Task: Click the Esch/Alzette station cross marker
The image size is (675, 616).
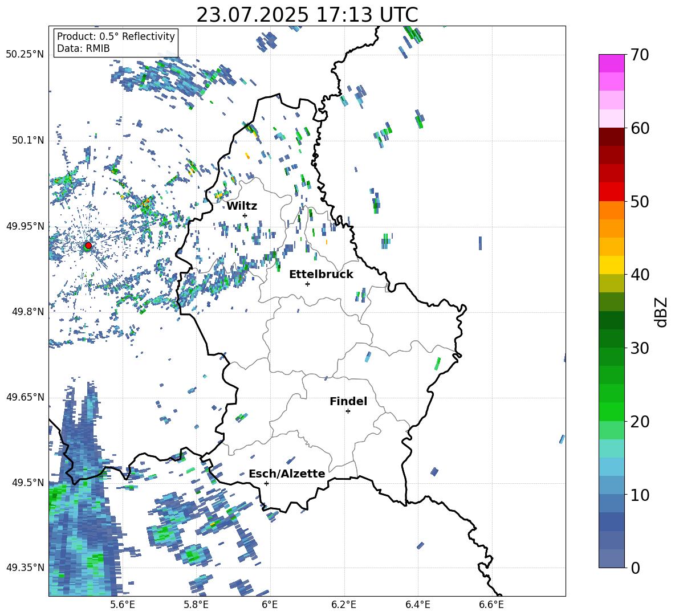Action: 266,483
